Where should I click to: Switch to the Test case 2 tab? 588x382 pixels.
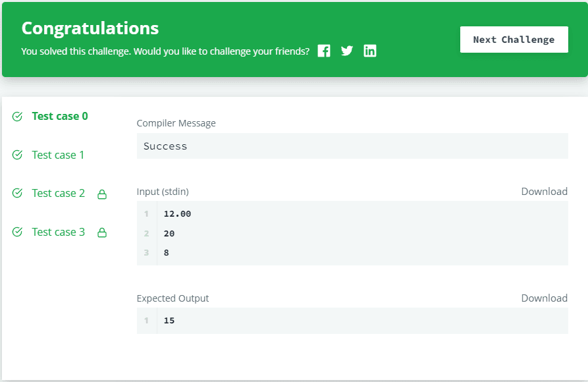click(x=59, y=193)
